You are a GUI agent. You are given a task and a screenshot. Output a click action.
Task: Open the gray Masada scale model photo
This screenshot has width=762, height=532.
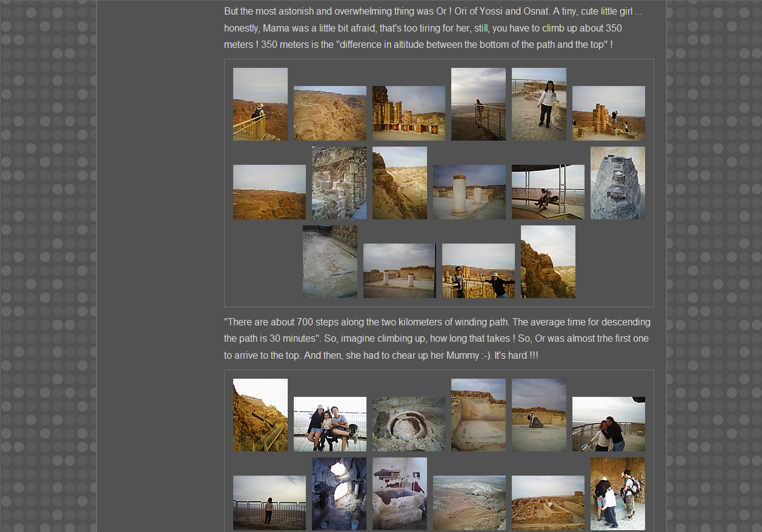click(x=617, y=183)
